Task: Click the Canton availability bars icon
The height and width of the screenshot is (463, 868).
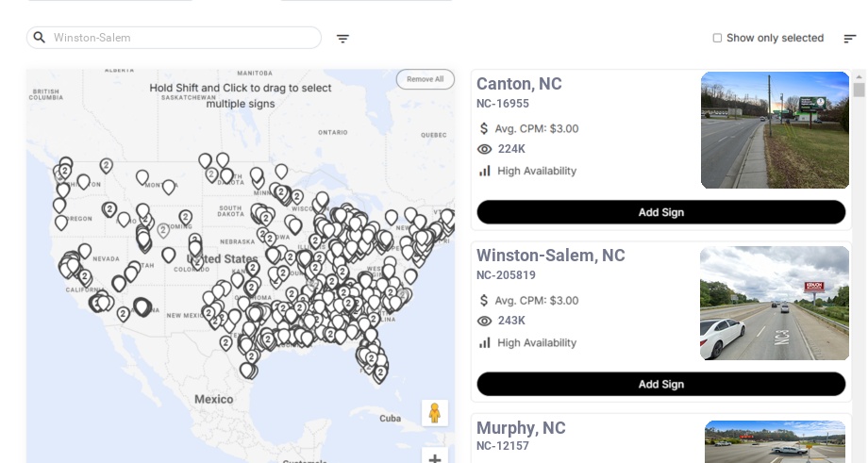Action: tap(485, 171)
